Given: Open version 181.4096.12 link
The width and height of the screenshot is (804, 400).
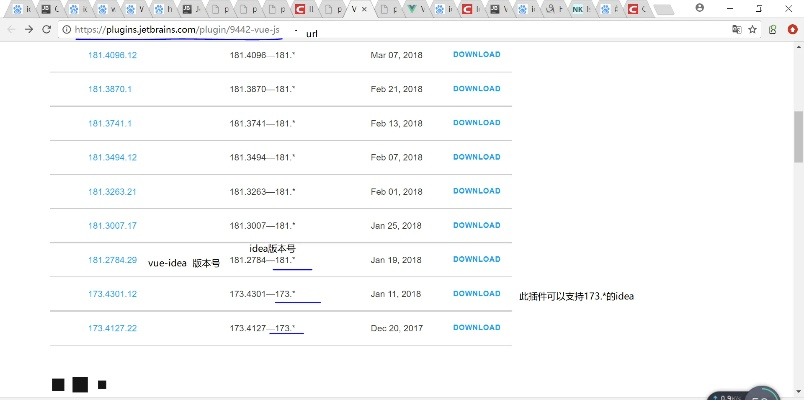Looking at the screenshot, I should (112, 55).
